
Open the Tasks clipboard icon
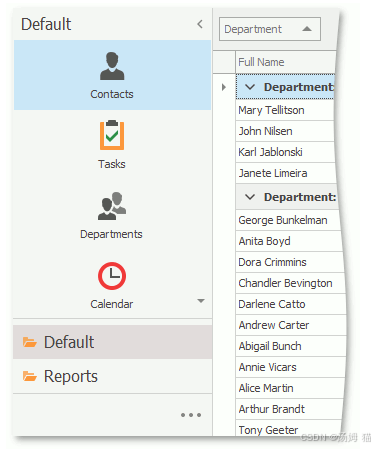[x=112, y=135]
